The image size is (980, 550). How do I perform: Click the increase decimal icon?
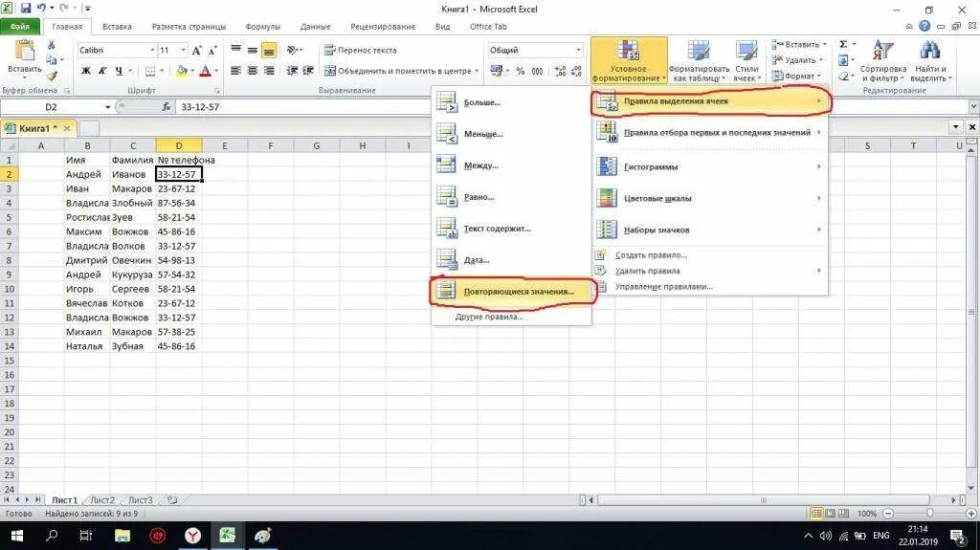point(560,71)
